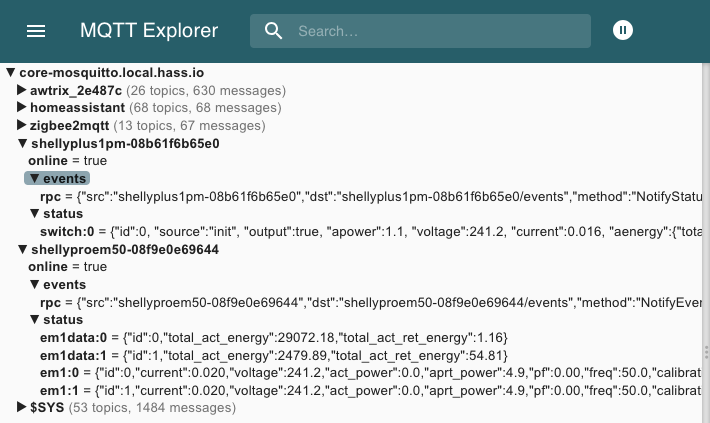This screenshot has height=423, width=710.
Task: Select the em1:0 entry
Action: click(x=371, y=373)
